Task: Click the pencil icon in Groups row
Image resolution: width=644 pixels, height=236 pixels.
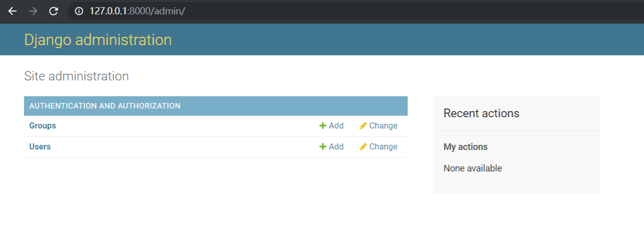Action: pyautogui.click(x=363, y=125)
